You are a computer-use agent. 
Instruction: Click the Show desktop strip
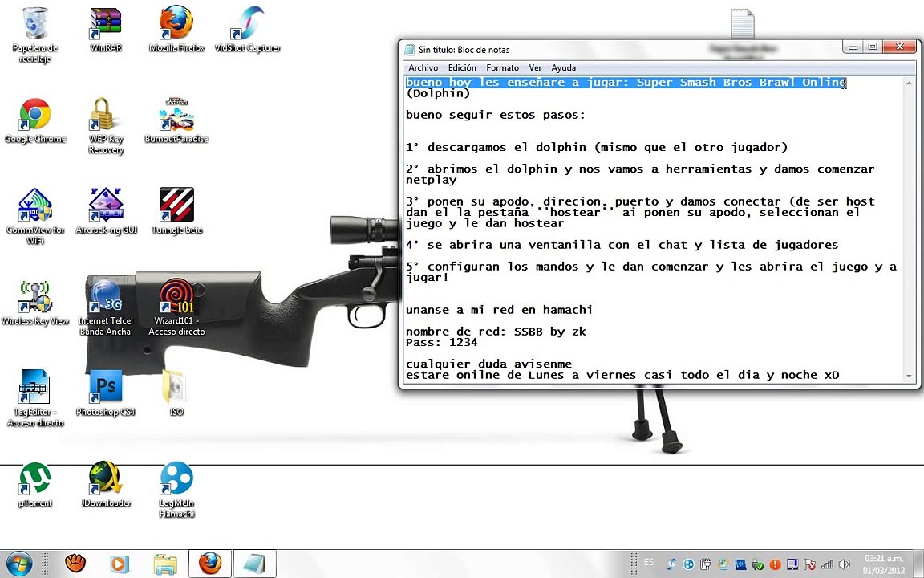click(x=919, y=564)
